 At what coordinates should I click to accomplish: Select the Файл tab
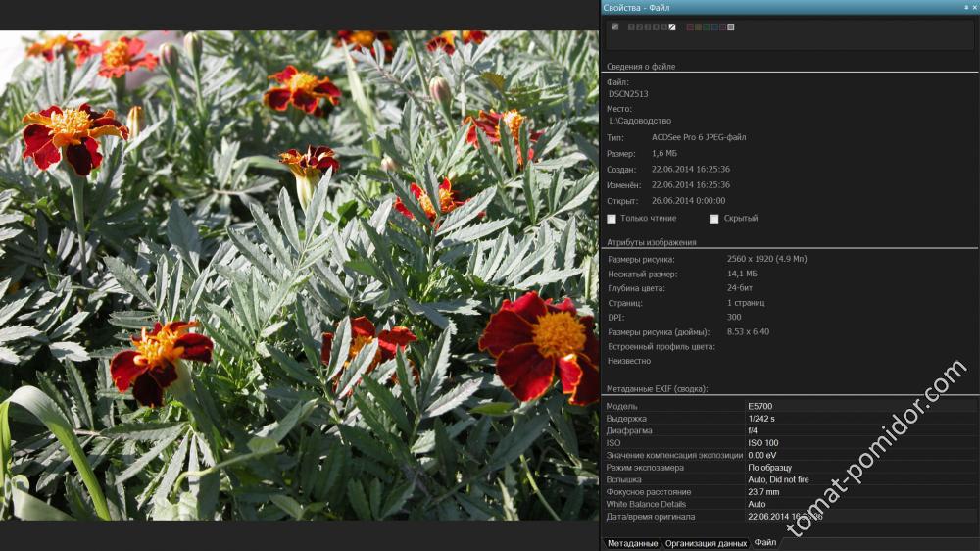click(x=765, y=542)
